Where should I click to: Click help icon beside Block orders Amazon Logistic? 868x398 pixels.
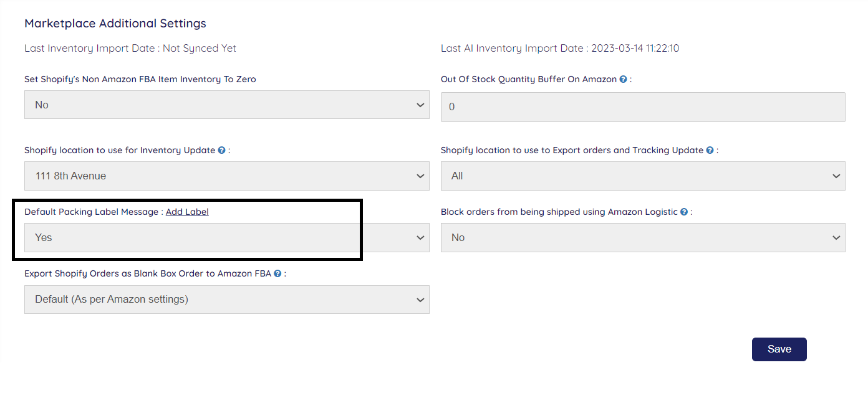pos(684,212)
